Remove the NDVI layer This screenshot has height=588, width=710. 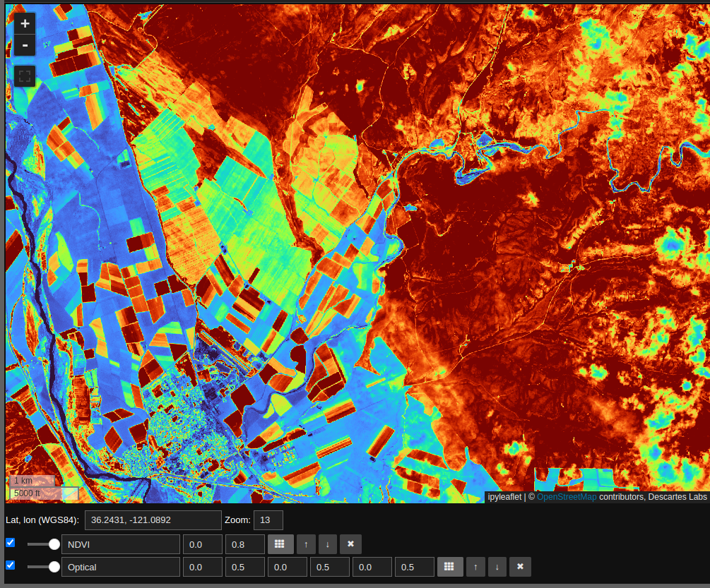(351, 544)
